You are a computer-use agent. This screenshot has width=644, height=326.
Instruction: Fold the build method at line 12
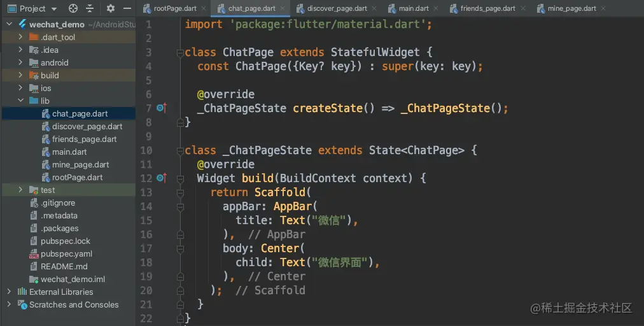pos(180,178)
